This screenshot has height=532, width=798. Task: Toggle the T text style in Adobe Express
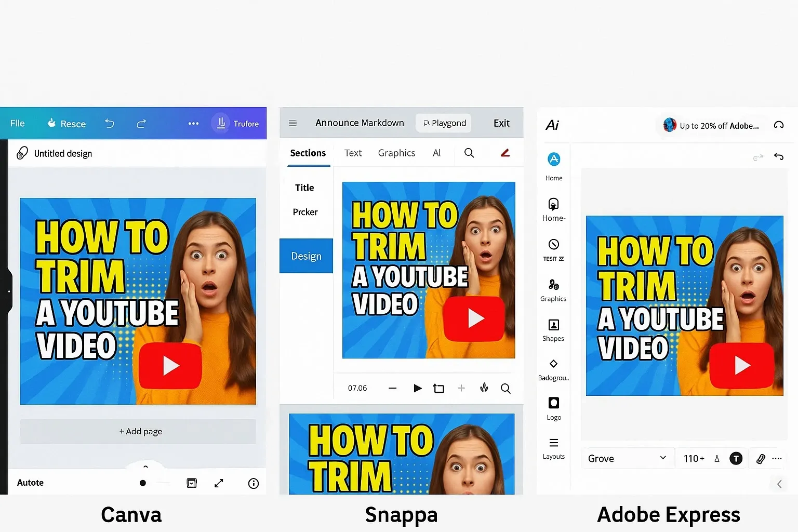tap(736, 458)
